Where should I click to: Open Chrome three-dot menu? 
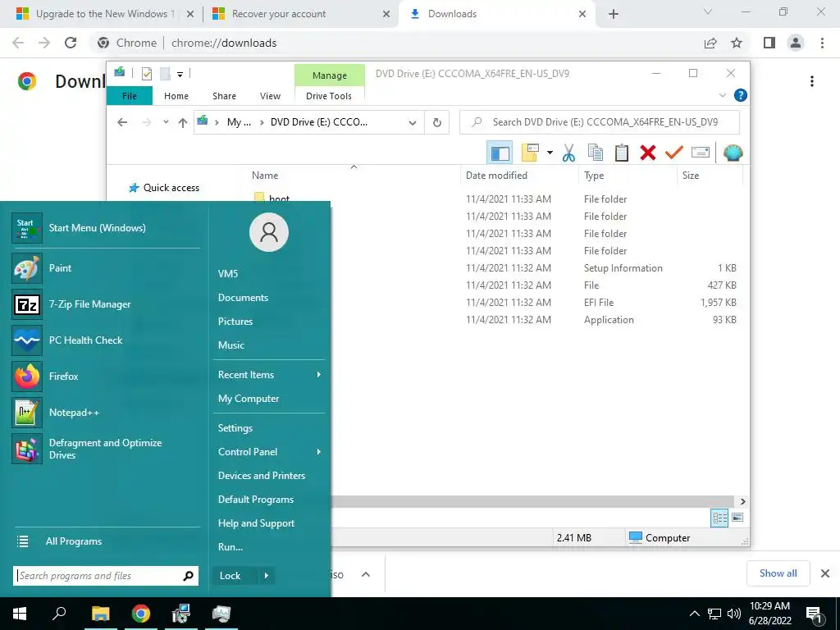click(x=822, y=43)
